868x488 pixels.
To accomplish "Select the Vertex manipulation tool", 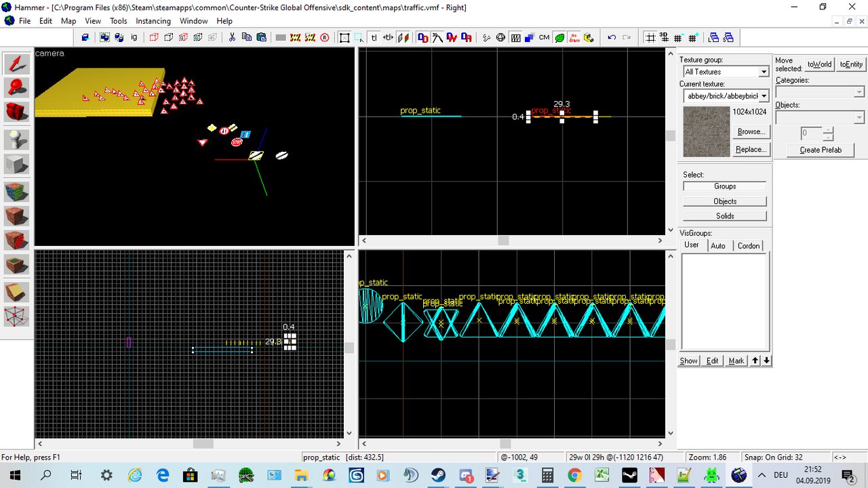I will tap(18, 316).
